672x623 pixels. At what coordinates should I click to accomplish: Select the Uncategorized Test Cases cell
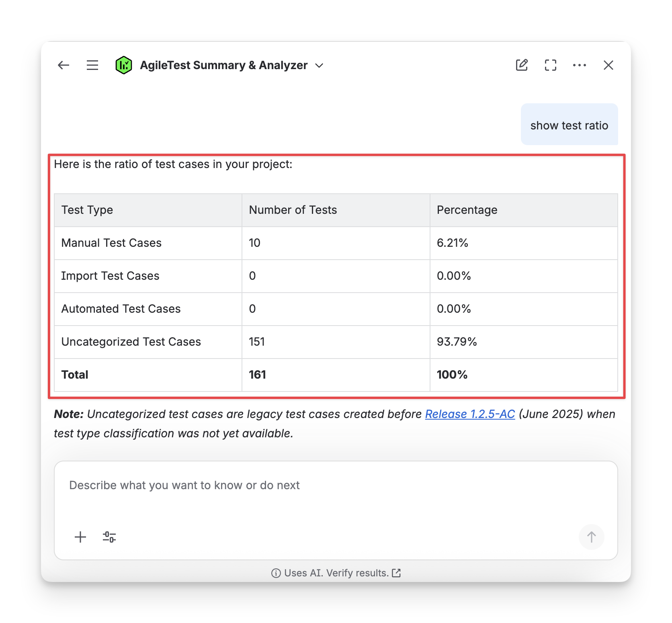tap(131, 342)
